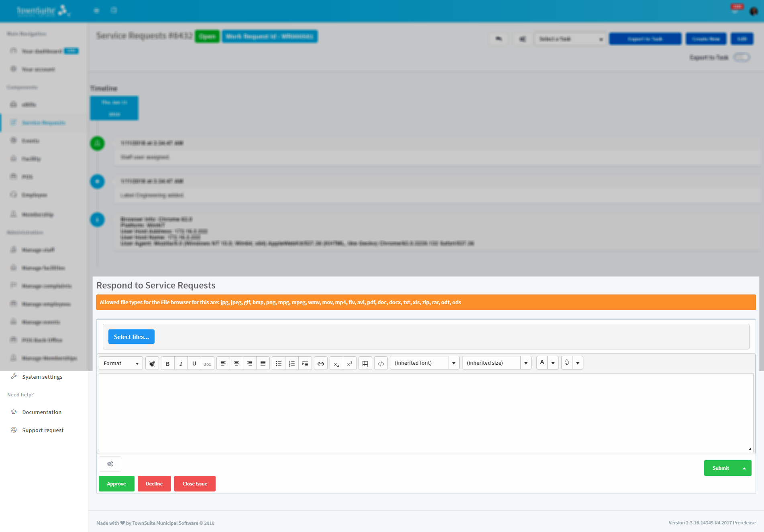764x532 pixels.
Task: Click the Approve button
Action: click(116, 483)
